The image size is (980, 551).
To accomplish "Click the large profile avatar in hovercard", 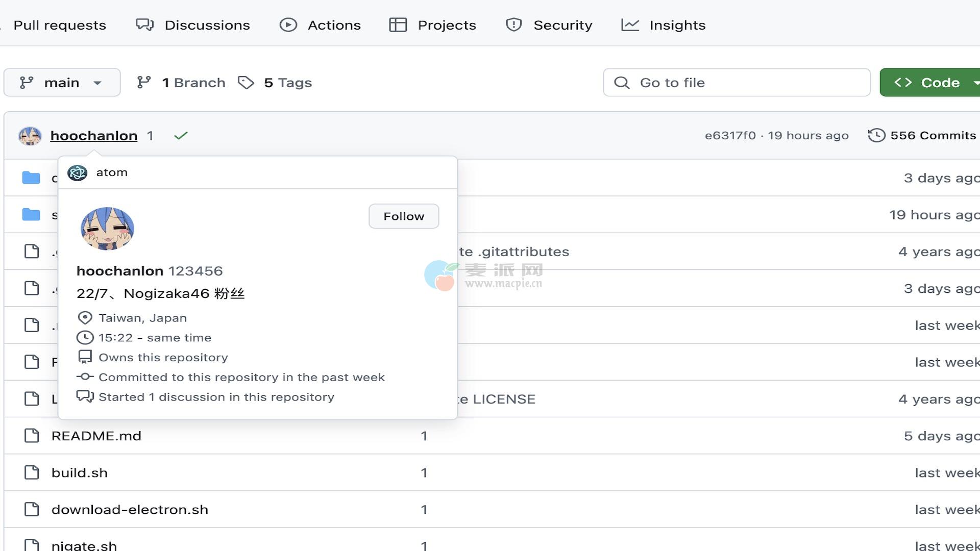I will (x=107, y=229).
